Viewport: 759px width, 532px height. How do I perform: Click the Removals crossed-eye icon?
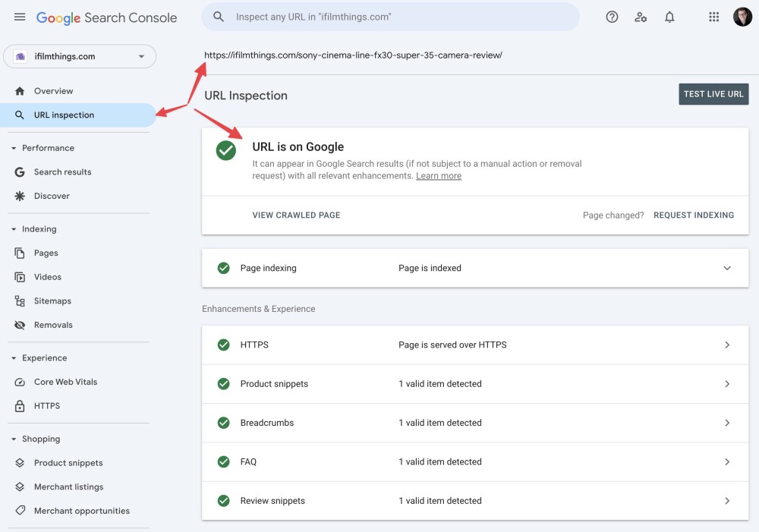point(20,326)
